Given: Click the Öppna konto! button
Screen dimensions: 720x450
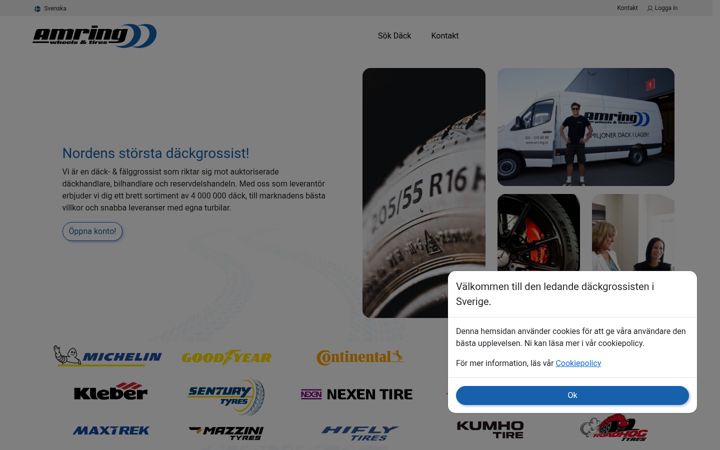Looking at the screenshot, I should tap(92, 231).
